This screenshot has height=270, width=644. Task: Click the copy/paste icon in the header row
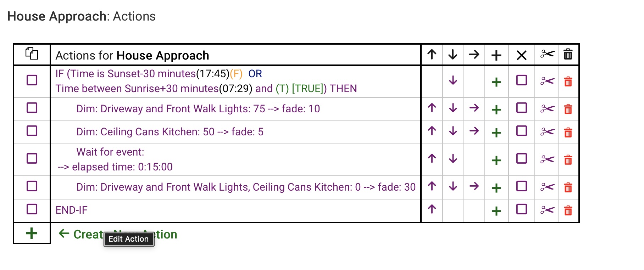tap(32, 54)
